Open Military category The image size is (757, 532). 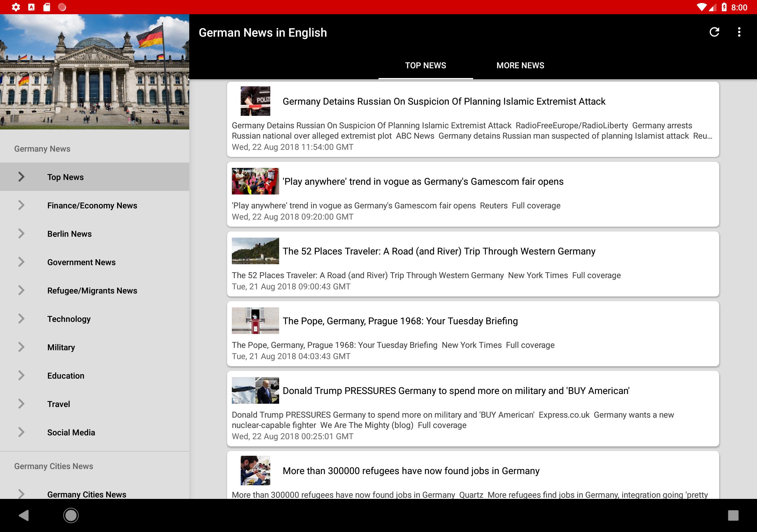tap(95, 347)
